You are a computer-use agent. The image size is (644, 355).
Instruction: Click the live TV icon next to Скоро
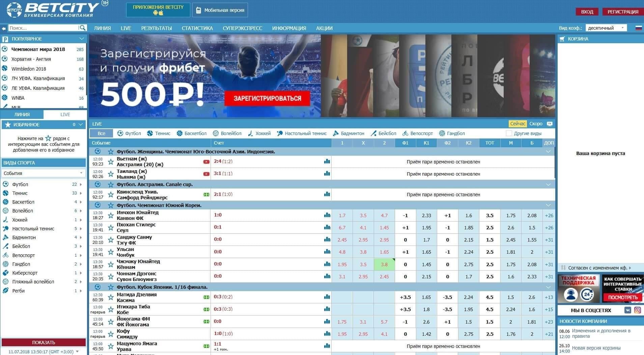pos(550,124)
